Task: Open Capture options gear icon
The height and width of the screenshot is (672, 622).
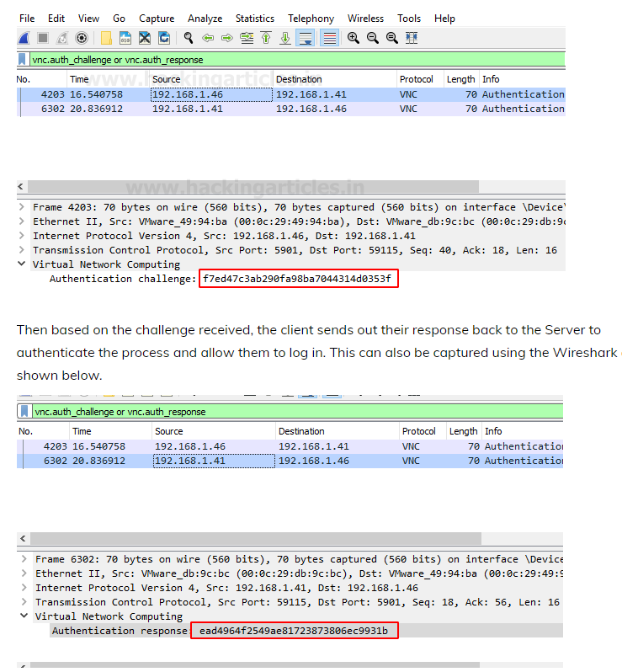Action: (82, 38)
